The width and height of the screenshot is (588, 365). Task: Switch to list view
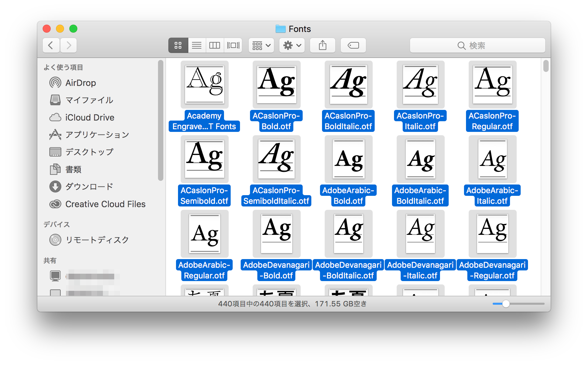(x=197, y=45)
